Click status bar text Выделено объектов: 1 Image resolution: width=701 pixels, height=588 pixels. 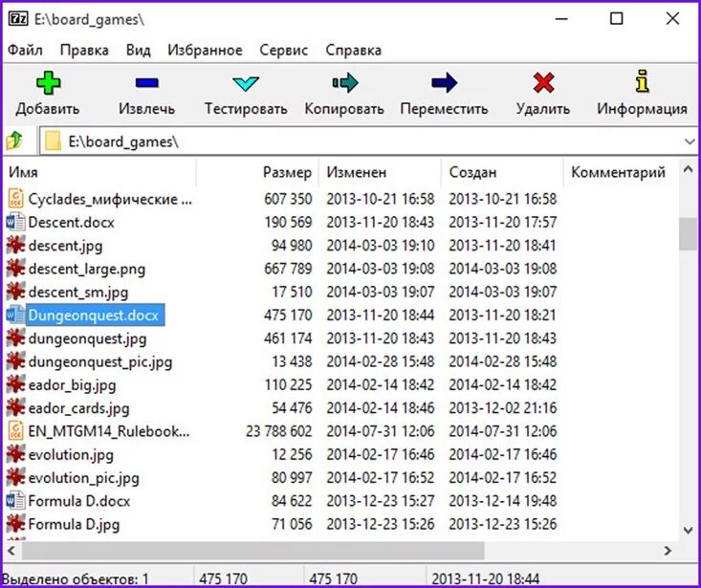76,578
